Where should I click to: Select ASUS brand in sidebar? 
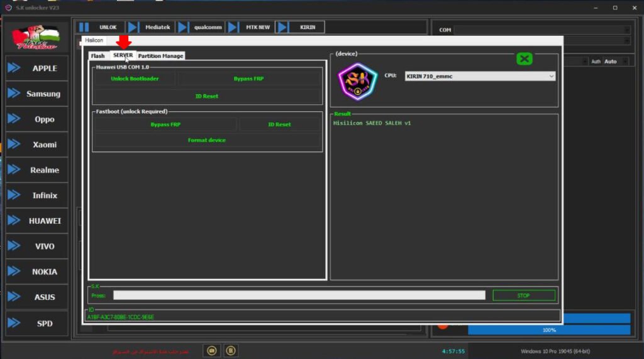pos(37,297)
